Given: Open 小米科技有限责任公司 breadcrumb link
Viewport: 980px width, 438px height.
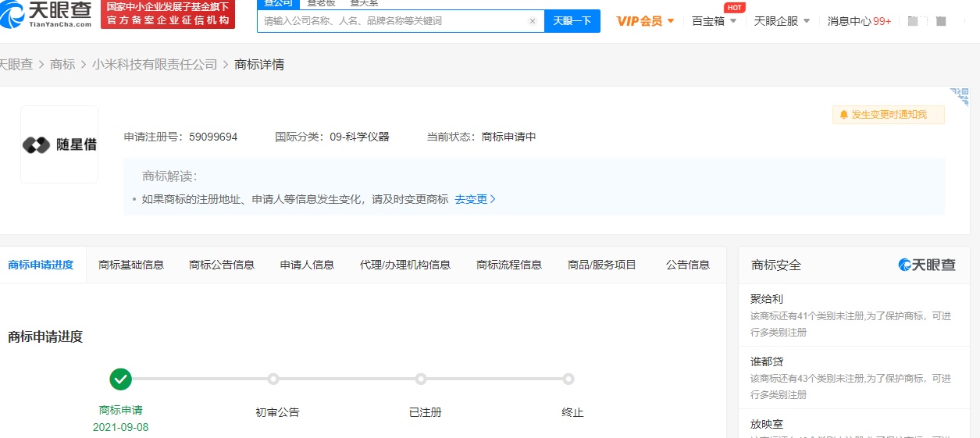Looking at the screenshot, I should 155,64.
